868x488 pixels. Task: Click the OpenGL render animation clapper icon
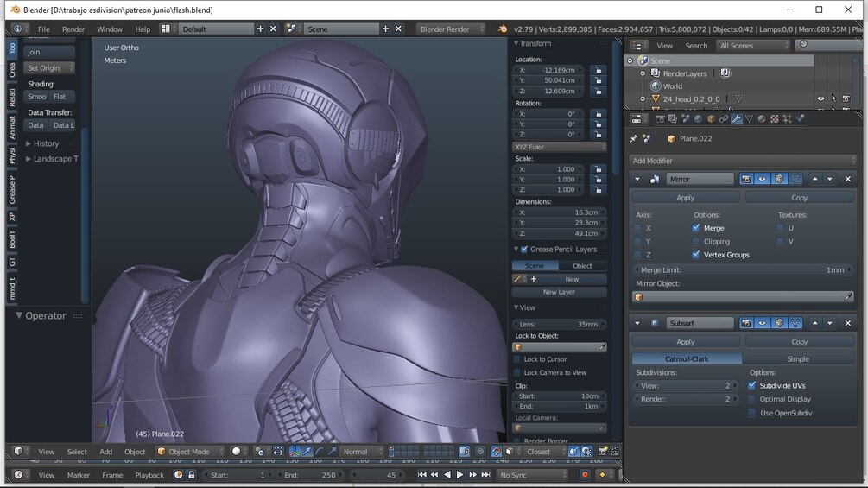[x=615, y=452]
